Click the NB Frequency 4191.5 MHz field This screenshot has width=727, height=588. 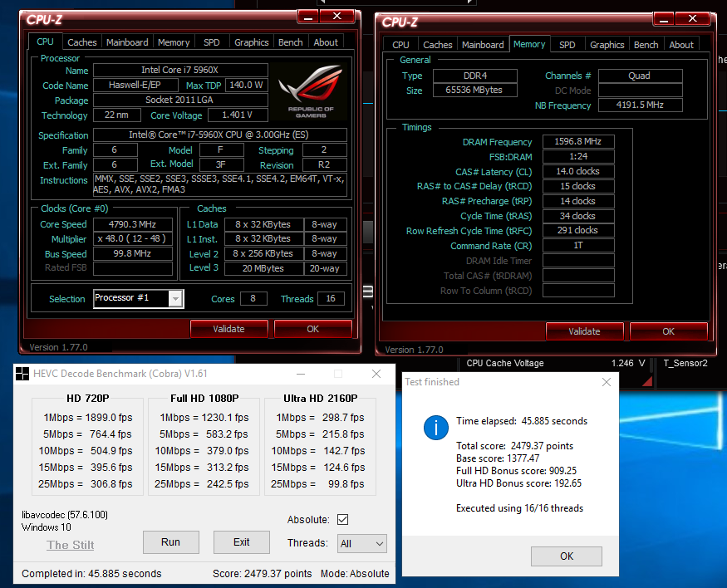(x=640, y=105)
